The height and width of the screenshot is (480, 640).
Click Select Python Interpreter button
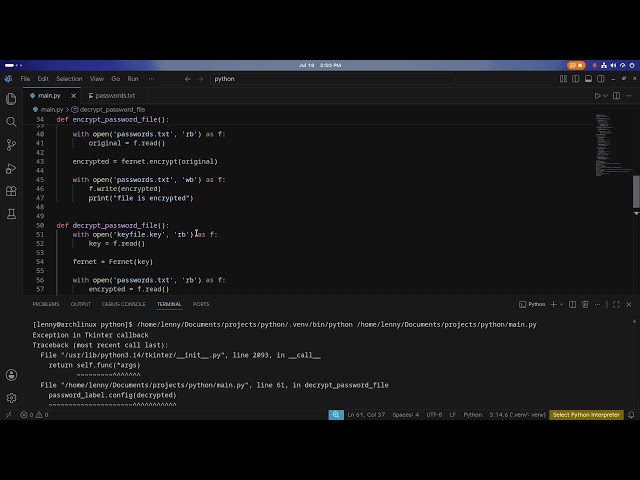[x=586, y=415]
